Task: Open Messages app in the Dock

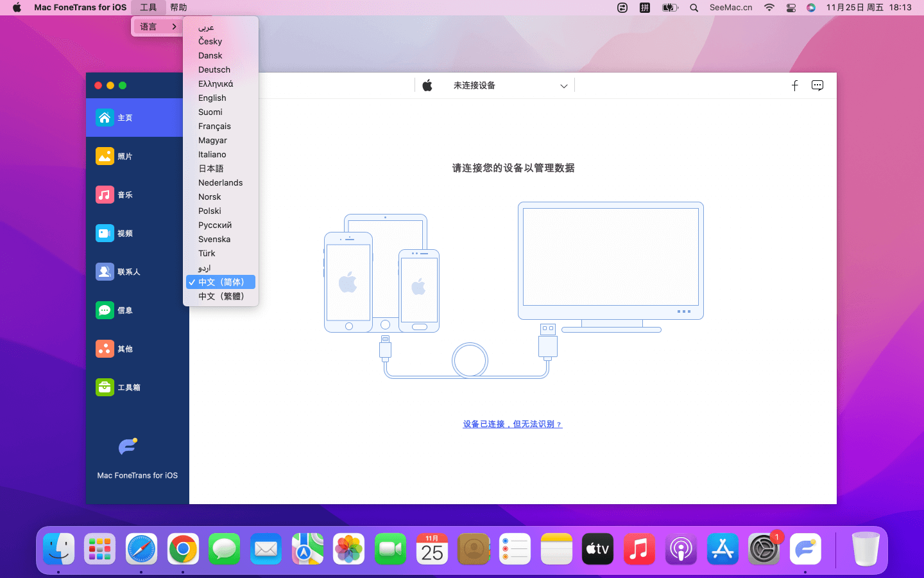Action: pyautogui.click(x=225, y=549)
